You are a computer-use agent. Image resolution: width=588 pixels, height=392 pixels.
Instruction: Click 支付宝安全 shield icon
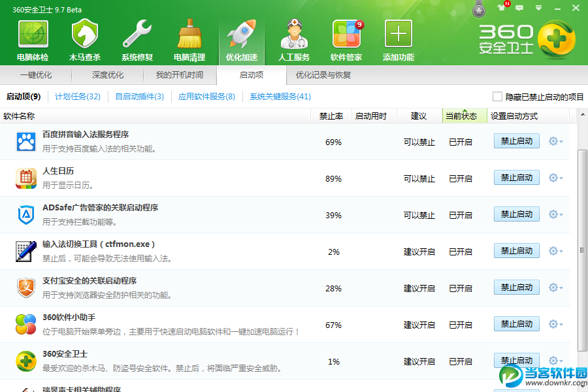click(26, 287)
